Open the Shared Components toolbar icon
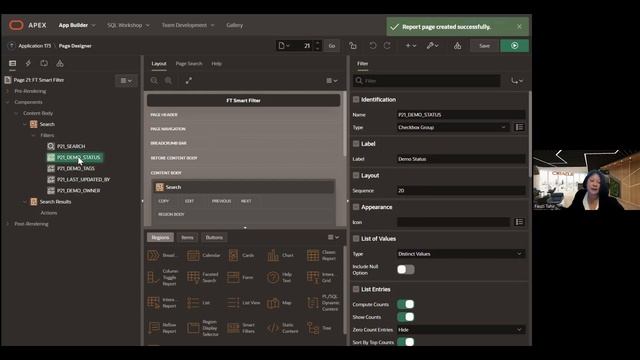640x360 pixels. [x=458, y=46]
